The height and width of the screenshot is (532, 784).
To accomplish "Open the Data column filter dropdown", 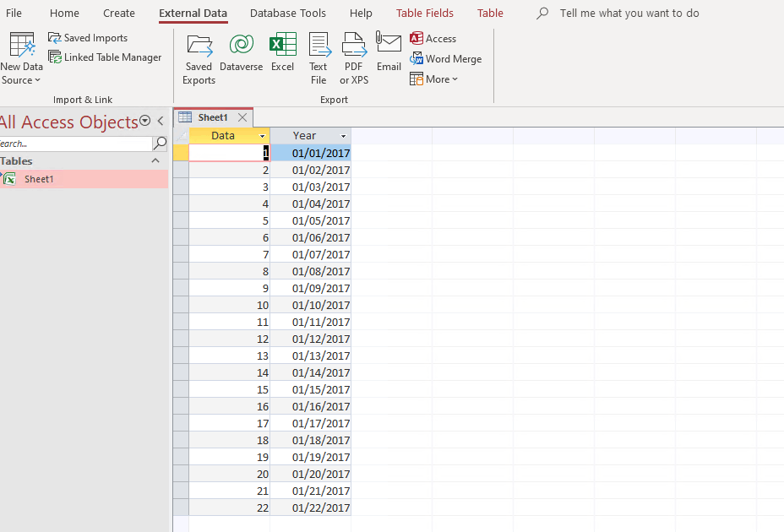I will [x=262, y=136].
